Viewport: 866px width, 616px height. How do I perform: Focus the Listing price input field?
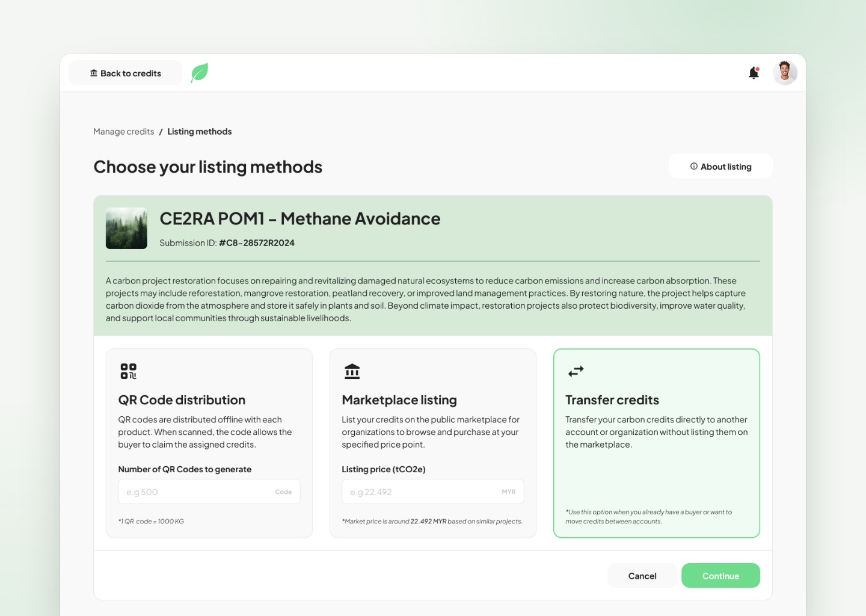click(433, 491)
